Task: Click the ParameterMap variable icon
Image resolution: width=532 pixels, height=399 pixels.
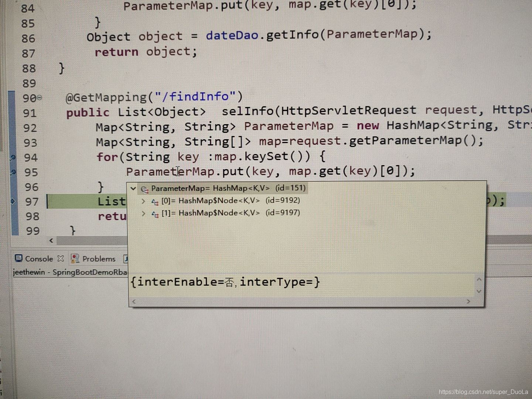Action: click(x=145, y=189)
